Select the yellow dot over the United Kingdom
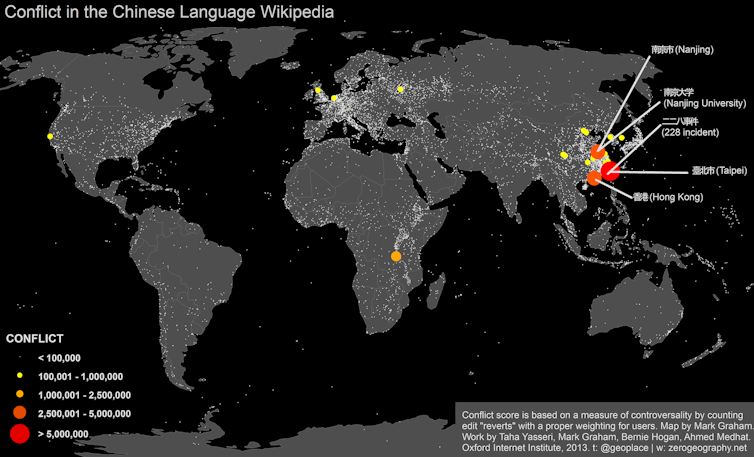Image resolution: width=754 pixels, height=457 pixels. 318,90
